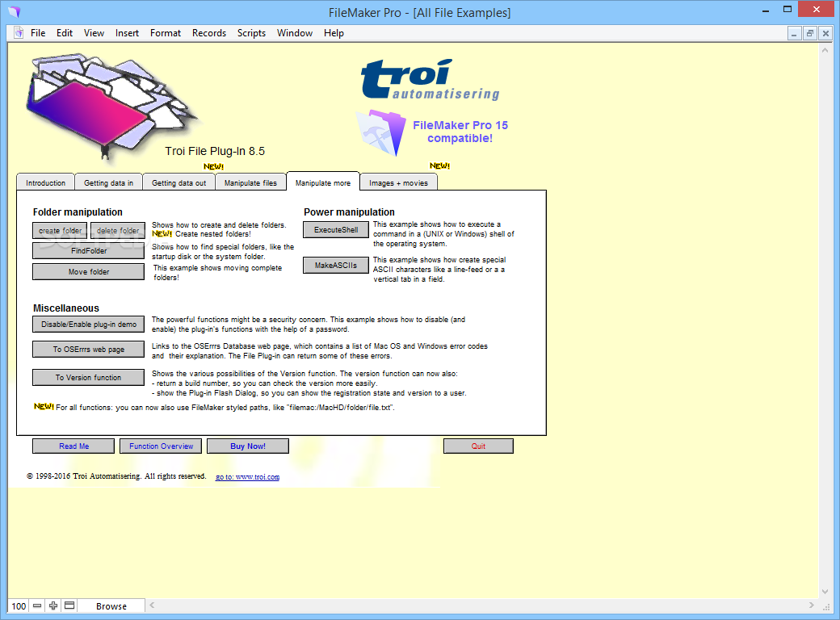
Task: Click the Miscellaneous heading
Action: pyautogui.click(x=66, y=308)
